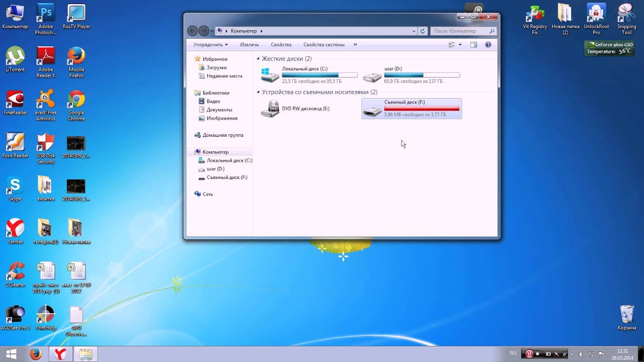Image resolution: width=644 pixels, height=362 pixels.
Task: Select the avast! Free Antivirus icon
Action: pos(45,106)
